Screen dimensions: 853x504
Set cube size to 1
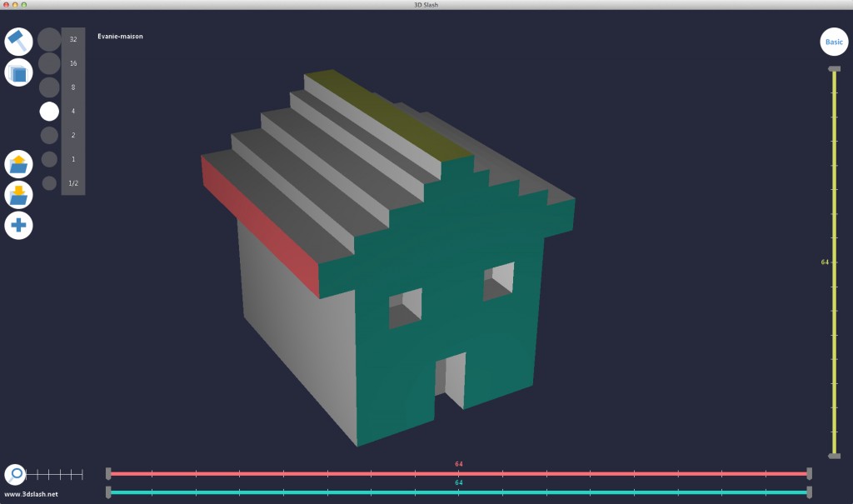click(49, 159)
